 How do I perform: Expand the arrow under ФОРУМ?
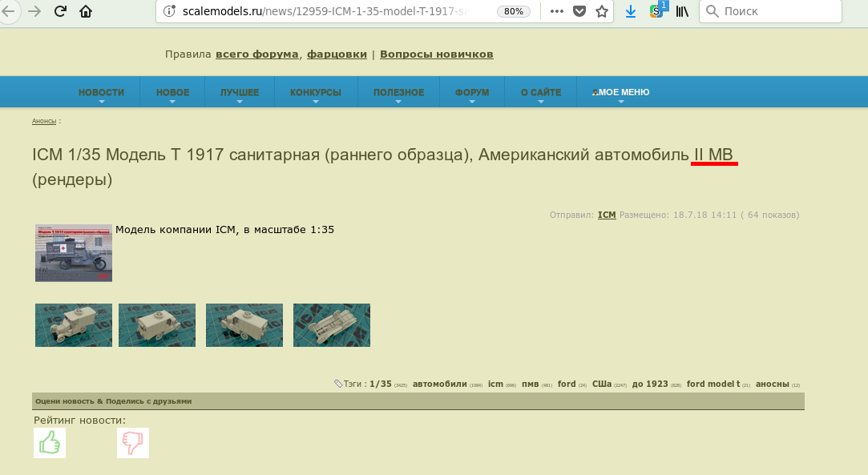point(472,102)
